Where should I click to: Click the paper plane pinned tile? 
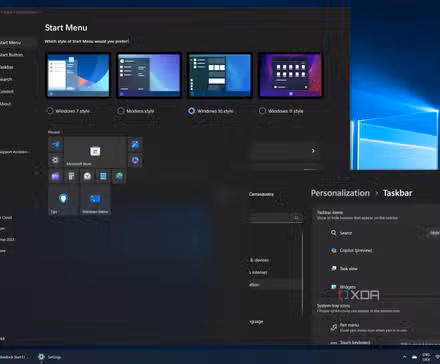click(55, 144)
